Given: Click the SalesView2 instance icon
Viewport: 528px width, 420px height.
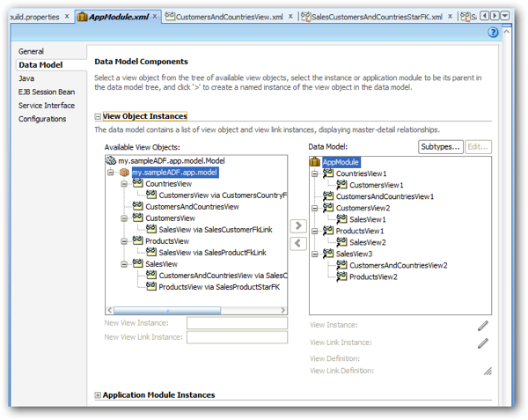Looking at the screenshot, I should (x=341, y=242).
